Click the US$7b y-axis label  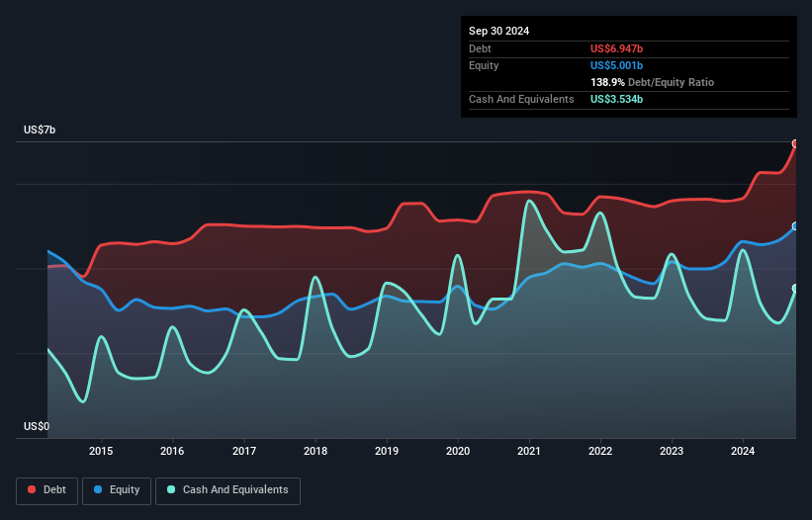pos(40,130)
